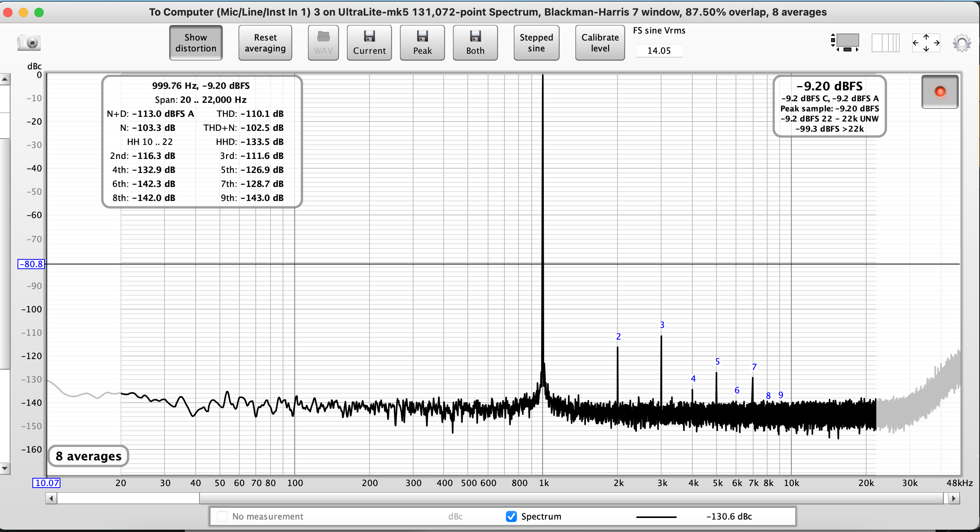The height and width of the screenshot is (532, 980).
Task: Save Both current and peak
Action: (x=475, y=43)
